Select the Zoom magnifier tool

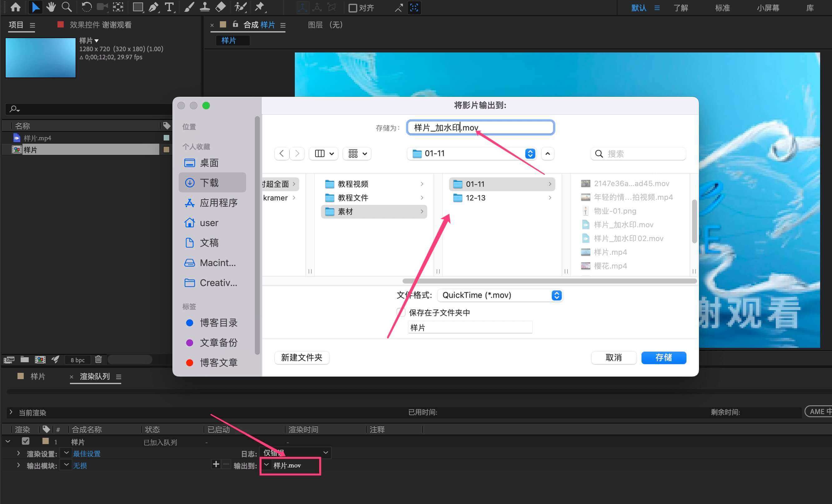click(x=67, y=7)
